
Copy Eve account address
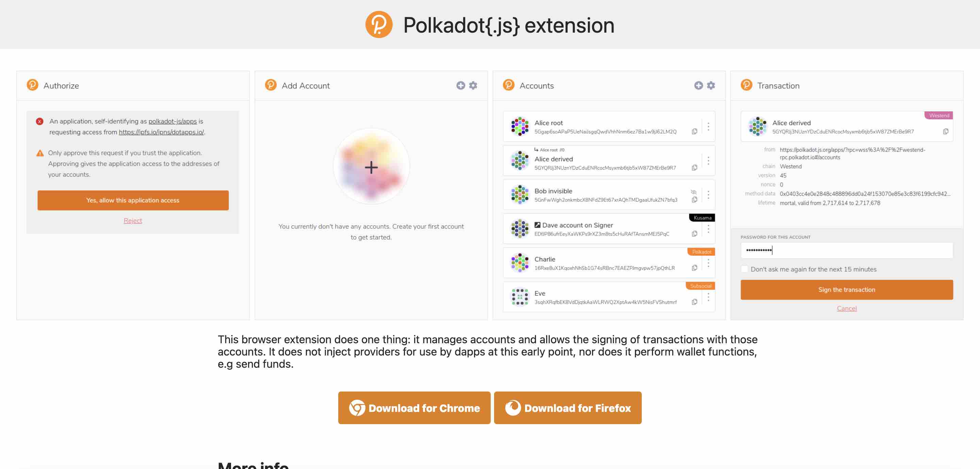(694, 302)
